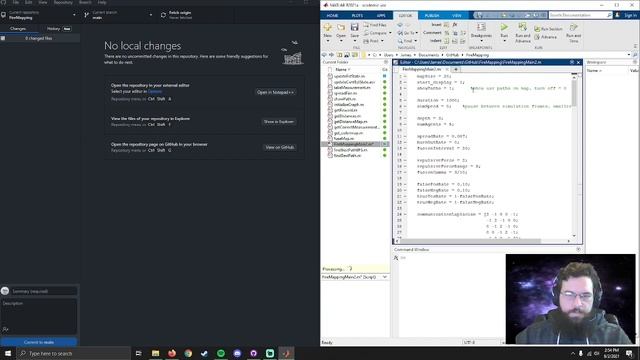
Task: Click the New file icon in MATLAB ribbon
Action: tap(327, 27)
